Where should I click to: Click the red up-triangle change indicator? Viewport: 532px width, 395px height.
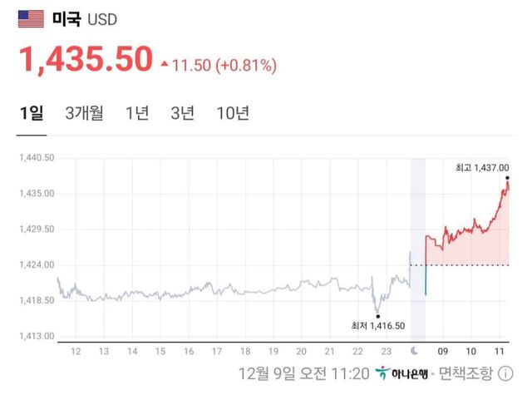coord(165,63)
